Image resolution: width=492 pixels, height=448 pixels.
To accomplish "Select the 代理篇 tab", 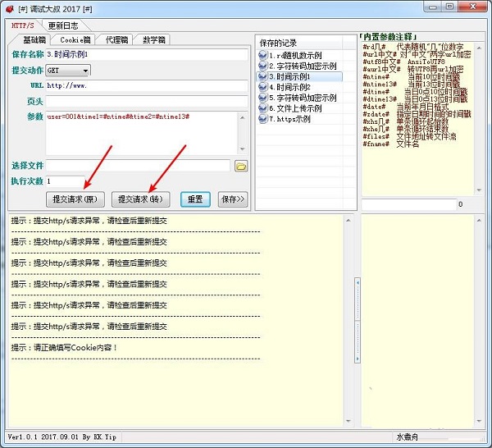I will (x=116, y=39).
